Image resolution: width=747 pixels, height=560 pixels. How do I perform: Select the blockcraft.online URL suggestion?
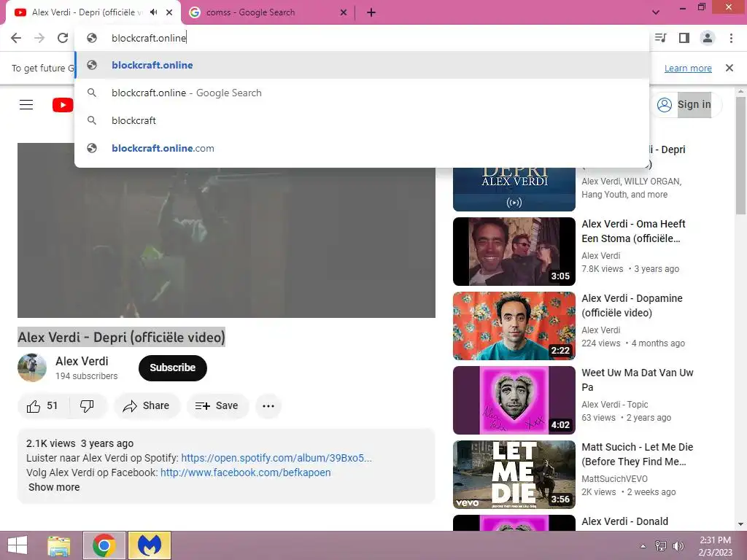point(362,65)
